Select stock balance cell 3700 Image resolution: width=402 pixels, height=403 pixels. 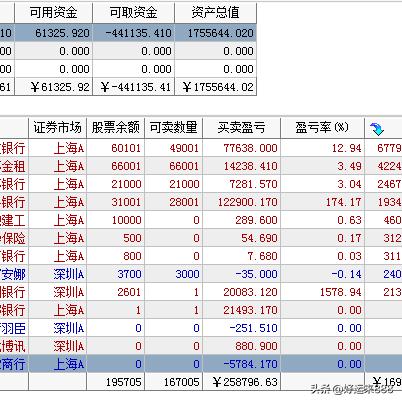(x=115, y=274)
